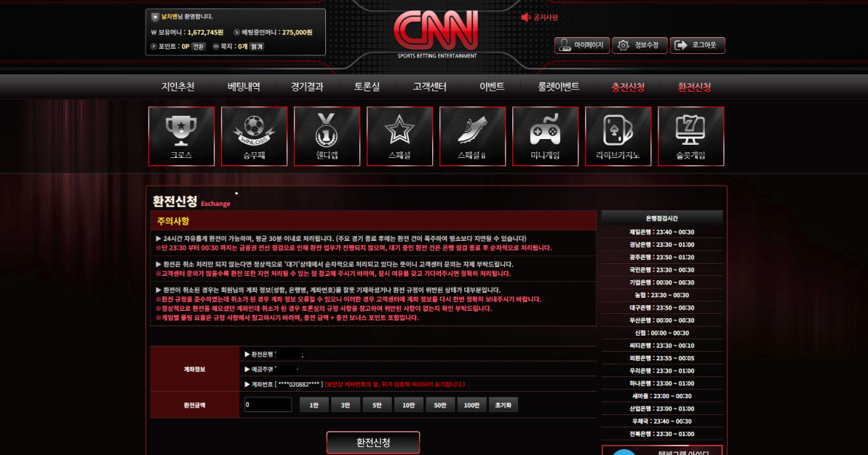Click the 전환 button beside 포인트
The height and width of the screenshot is (455, 868).
coord(198,47)
